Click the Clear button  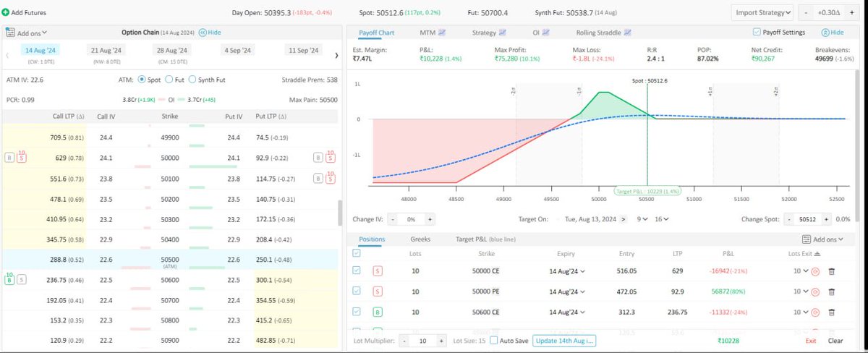pyautogui.click(x=835, y=340)
